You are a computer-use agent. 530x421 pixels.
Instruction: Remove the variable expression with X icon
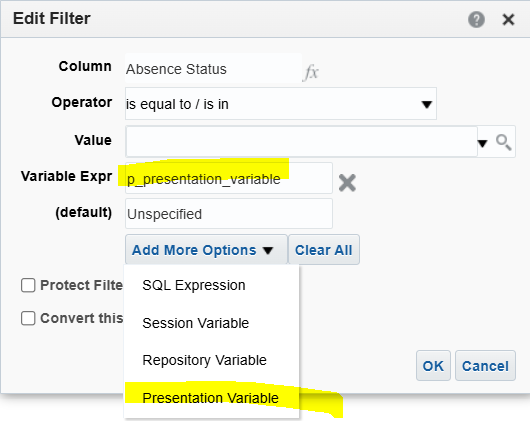[347, 183]
